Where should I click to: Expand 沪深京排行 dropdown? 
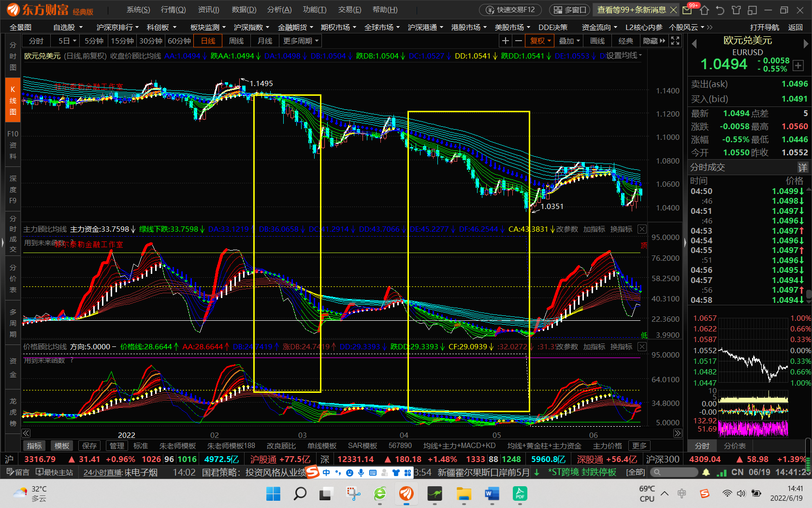click(x=117, y=28)
